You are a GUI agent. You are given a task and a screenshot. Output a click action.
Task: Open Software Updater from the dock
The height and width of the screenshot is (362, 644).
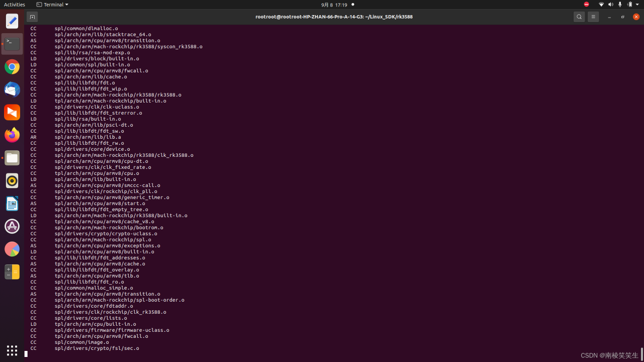tap(12, 226)
